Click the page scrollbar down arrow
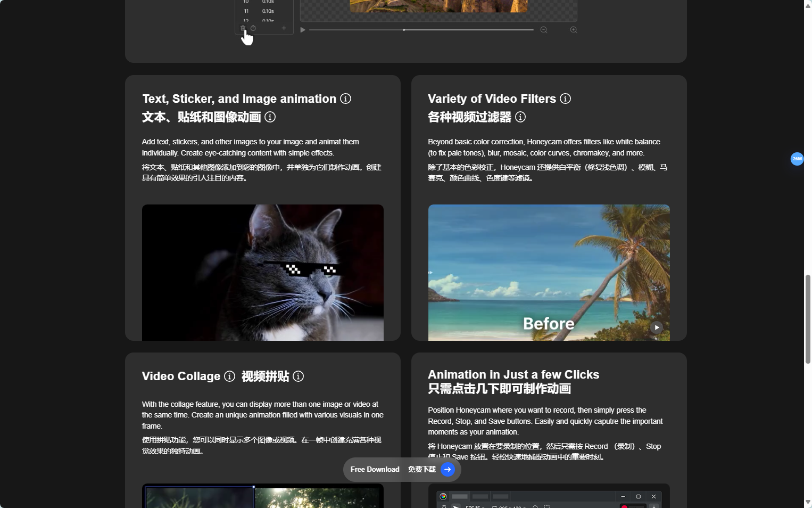The height and width of the screenshot is (508, 812). pos(808,502)
